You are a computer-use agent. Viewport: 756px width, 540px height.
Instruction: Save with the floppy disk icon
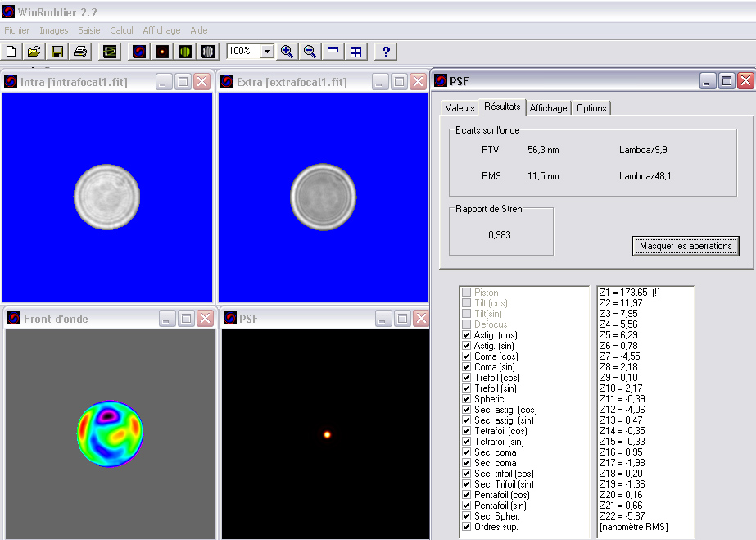pos(57,51)
